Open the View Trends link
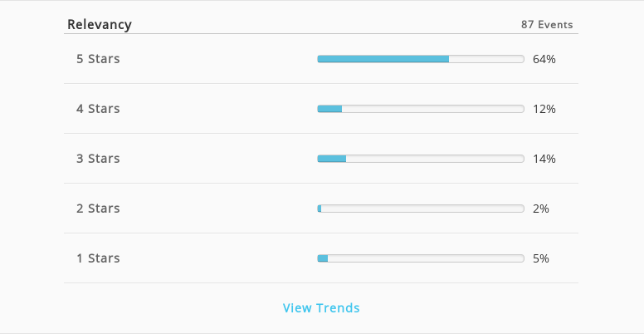The image size is (644, 334). pyautogui.click(x=321, y=307)
